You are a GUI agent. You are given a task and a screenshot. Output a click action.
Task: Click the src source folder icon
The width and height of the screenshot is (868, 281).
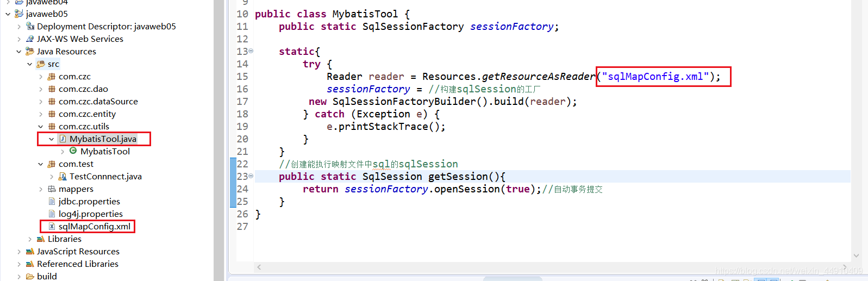(x=41, y=64)
